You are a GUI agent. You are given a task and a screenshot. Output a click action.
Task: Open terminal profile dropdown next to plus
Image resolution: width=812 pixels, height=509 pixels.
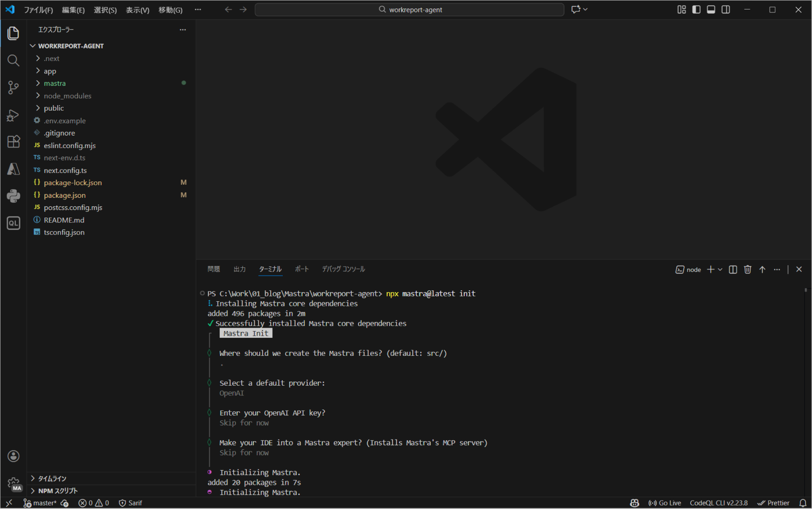coord(719,269)
